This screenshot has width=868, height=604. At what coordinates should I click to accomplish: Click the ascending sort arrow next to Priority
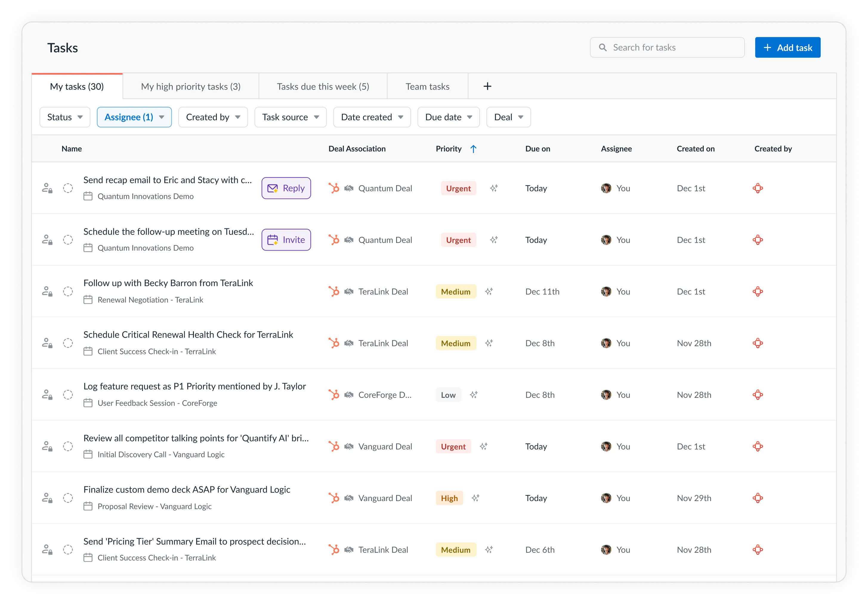473,149
